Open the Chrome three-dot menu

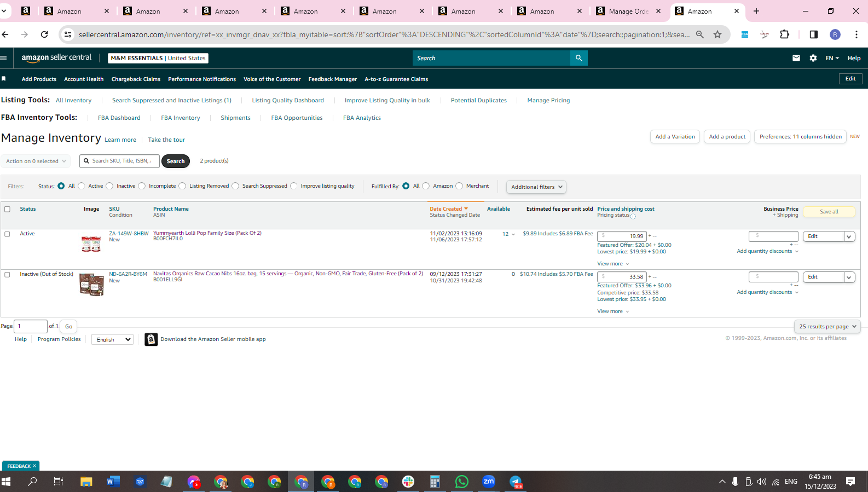(x=857, y=34)
